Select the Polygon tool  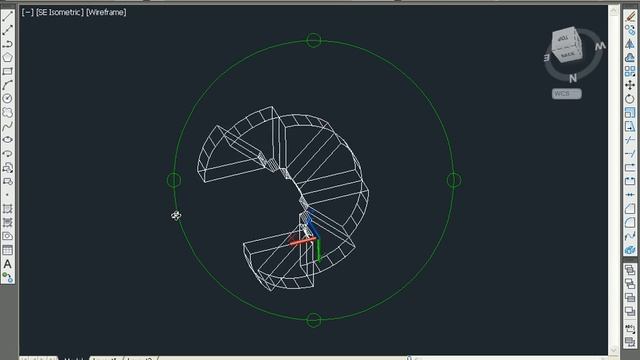click(x=7, y=57)
